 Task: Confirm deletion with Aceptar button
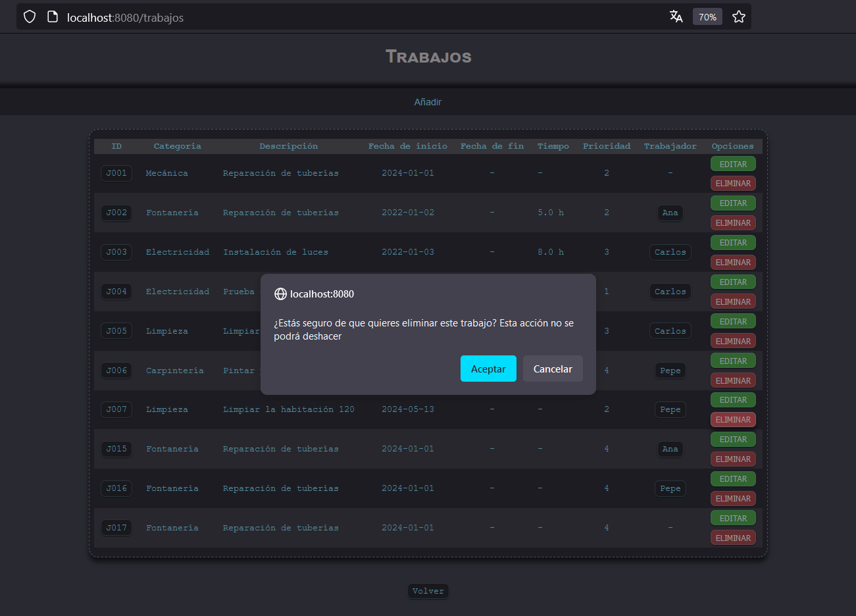[x=488, y=369]
